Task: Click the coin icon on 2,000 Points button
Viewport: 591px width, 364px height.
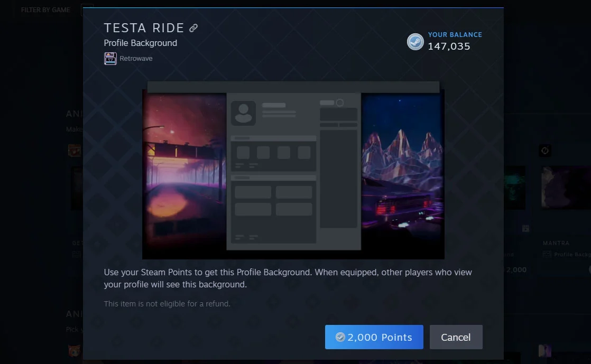Action: (340, 337)
